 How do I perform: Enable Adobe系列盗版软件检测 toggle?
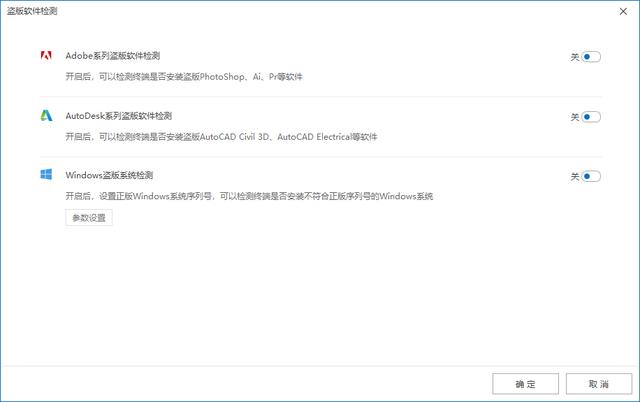click(591, 57)
